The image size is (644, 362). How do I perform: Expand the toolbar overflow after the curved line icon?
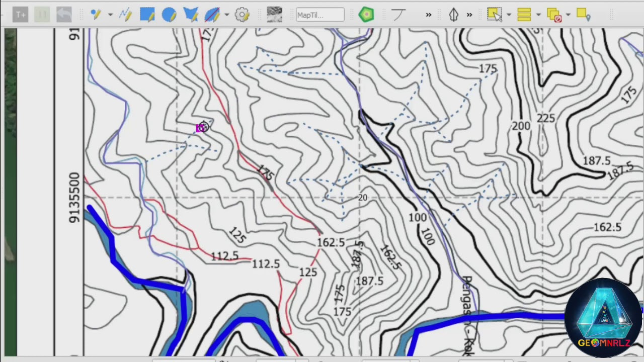pos(429,15)
